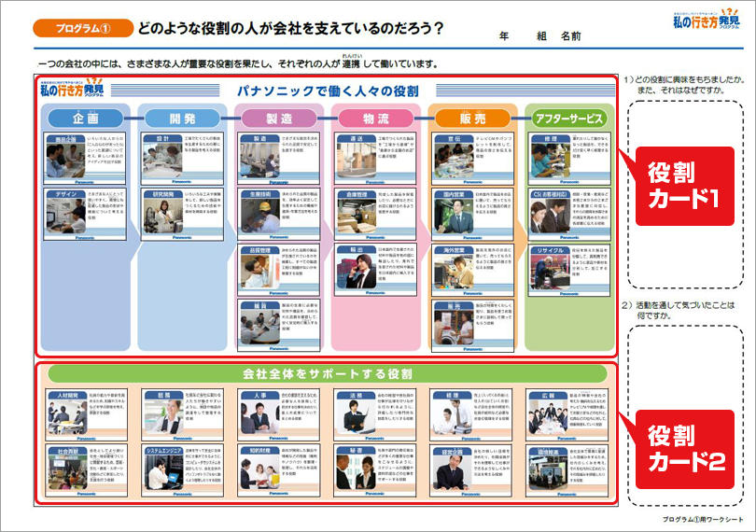Open the 生産技術 role card
The height and width of the screenshot is (532, 756).
click(x=279, y=214)
